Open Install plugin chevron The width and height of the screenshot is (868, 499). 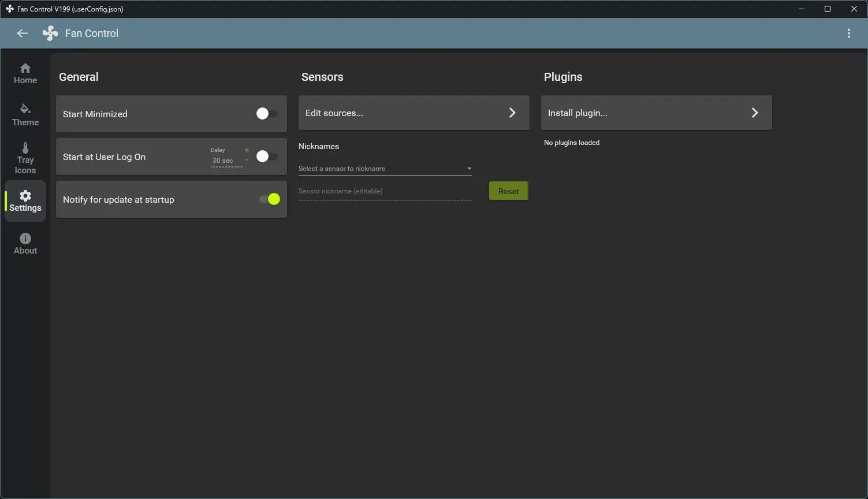point(754,113)
